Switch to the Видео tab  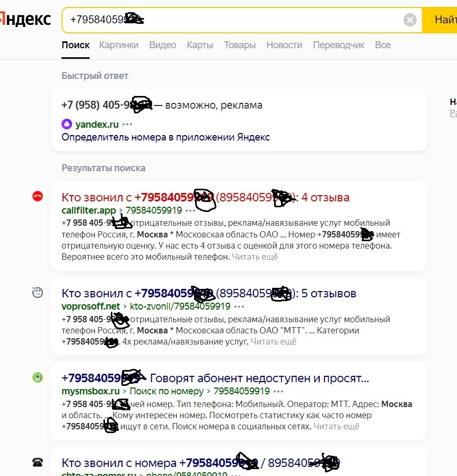162,45
